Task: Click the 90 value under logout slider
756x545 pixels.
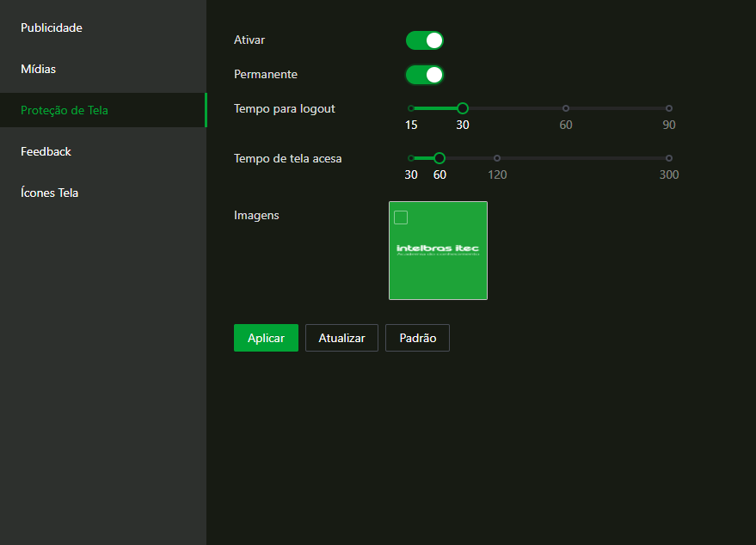Action: point(669,125)
